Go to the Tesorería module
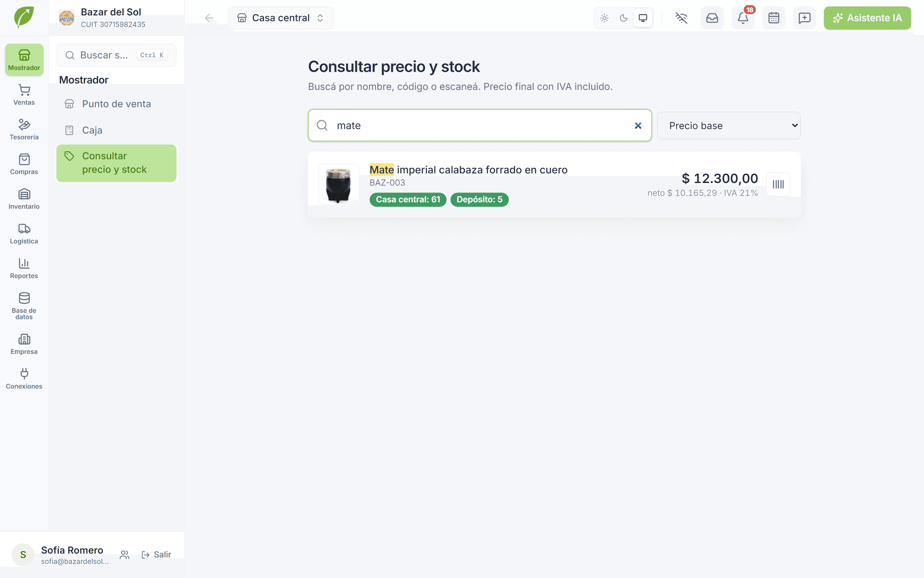This screenshot has width=924, height=578. pos(24,129)
